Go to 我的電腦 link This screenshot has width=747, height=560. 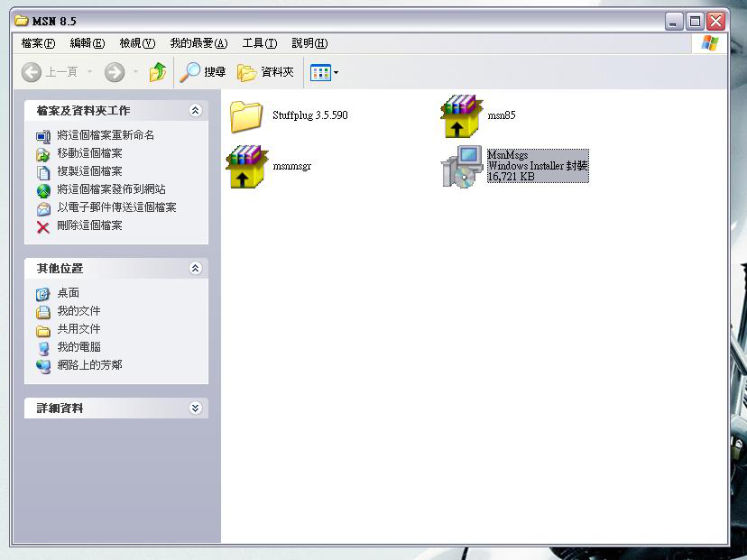point(78,347)
